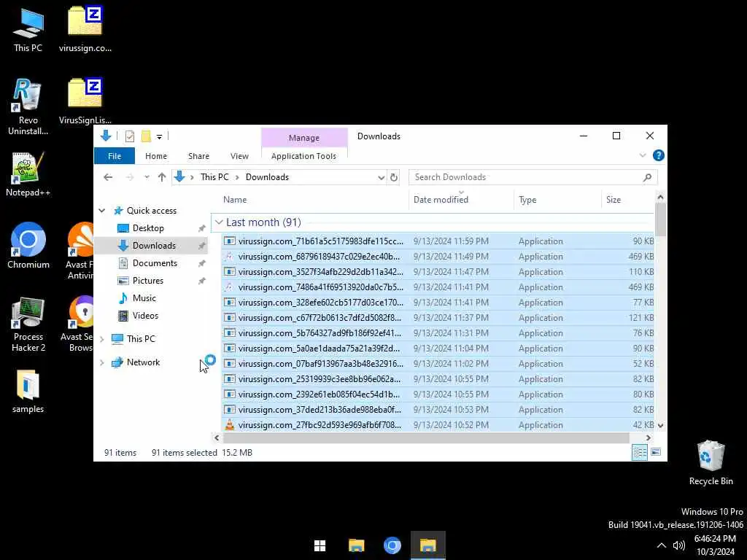Open the File tab

[x=115, y=156]
